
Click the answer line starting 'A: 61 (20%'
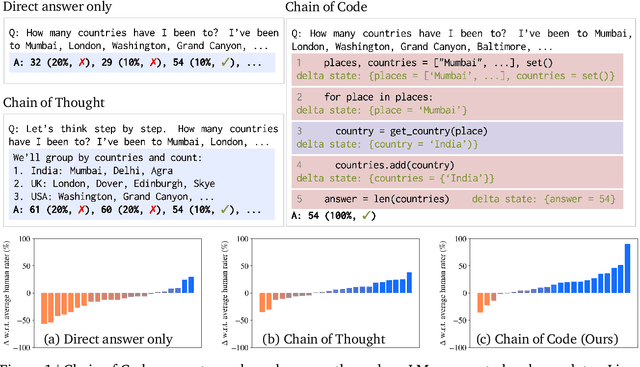(x=137, y=210)
